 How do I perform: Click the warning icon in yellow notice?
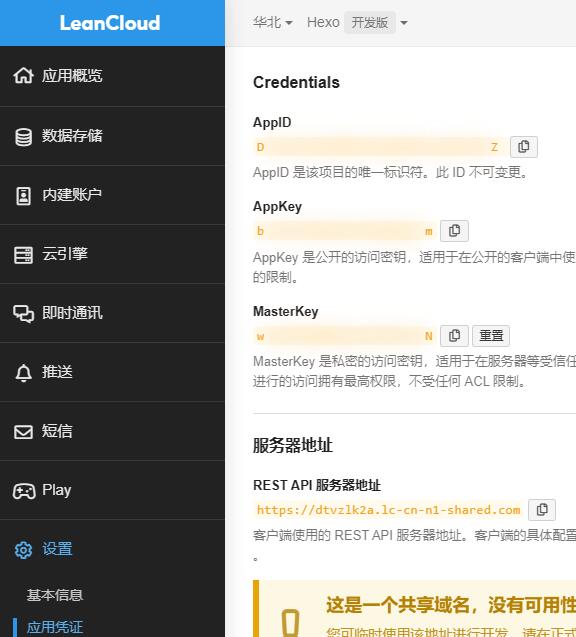290,622
